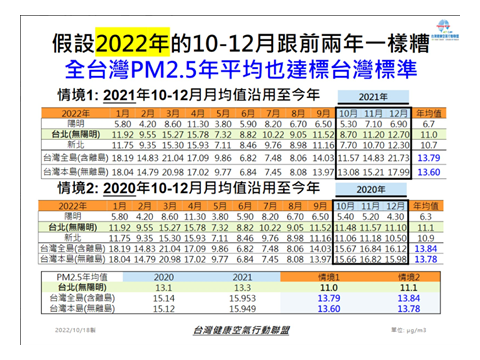480x360 pixels.
Task: Click the 2021 column header in summary table
Action: pos(242,277)
